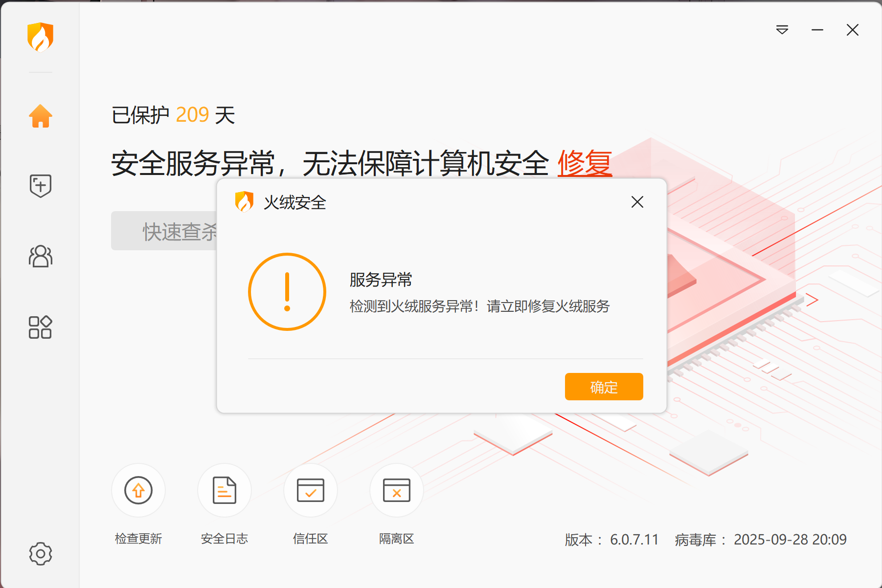Screen dimensions: 882x588
Task: Click the flame logo in the dialog title
Action: point(244,201)
